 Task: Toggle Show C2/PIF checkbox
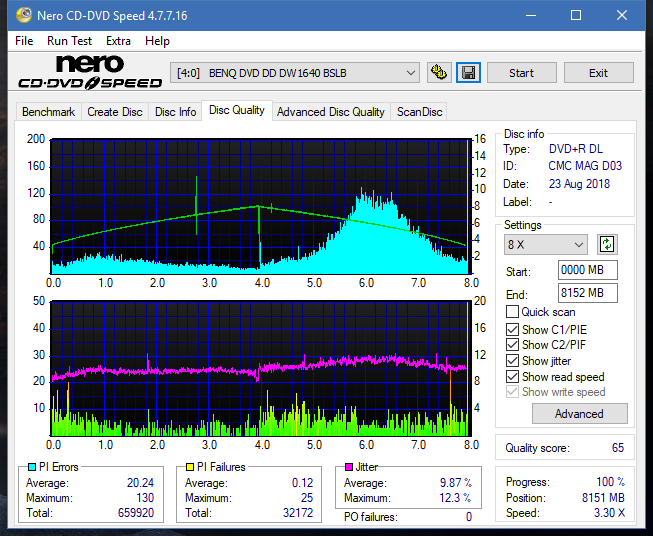(512, 345)
